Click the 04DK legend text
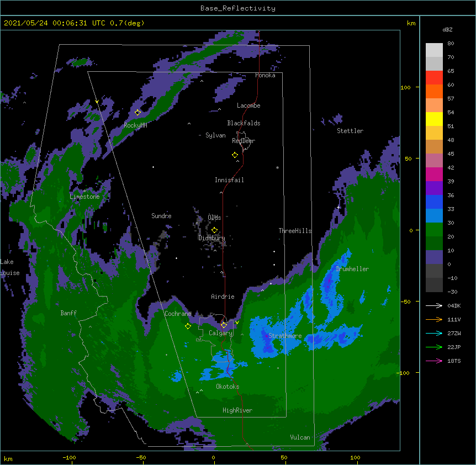 pyautogui.click(x=454, y=305)
